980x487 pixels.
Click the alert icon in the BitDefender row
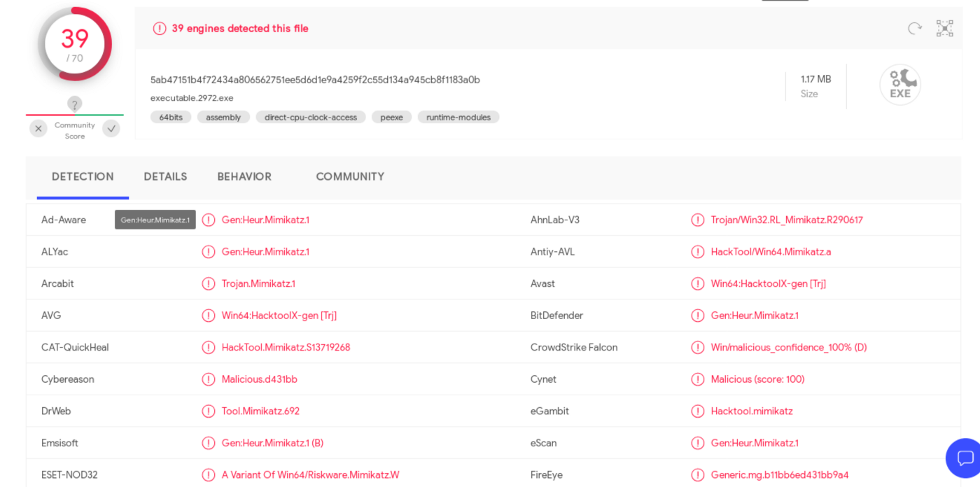click(x=698, y=316)
